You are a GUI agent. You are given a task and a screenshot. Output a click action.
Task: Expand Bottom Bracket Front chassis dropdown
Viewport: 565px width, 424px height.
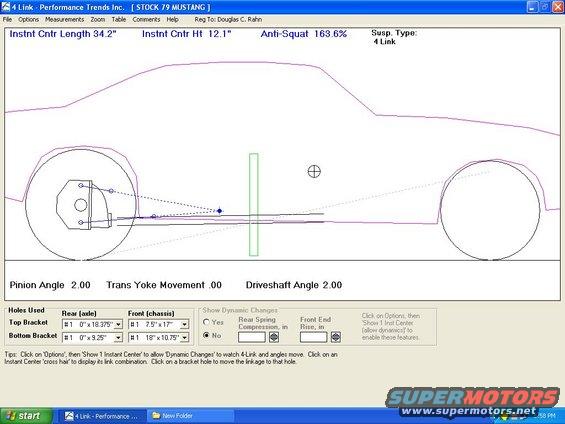click(184, 338)
